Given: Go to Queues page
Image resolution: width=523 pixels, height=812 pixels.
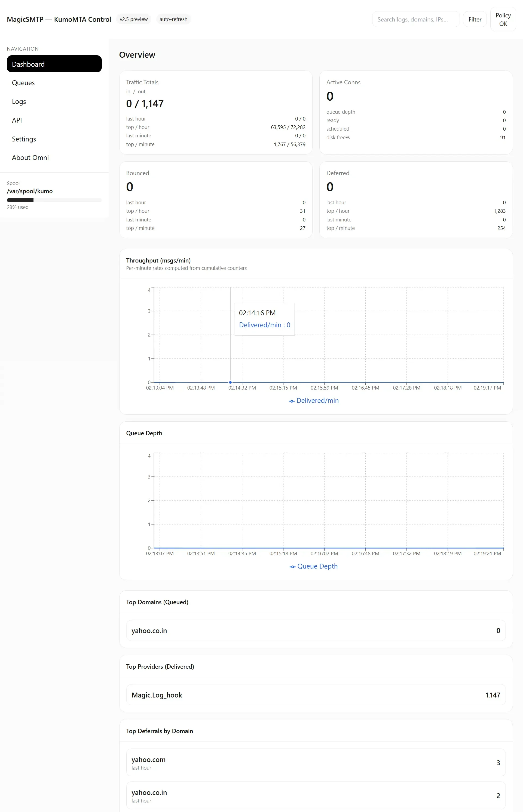Looking at the screenshot, I should pyautogui.click(x=23, y=83).
